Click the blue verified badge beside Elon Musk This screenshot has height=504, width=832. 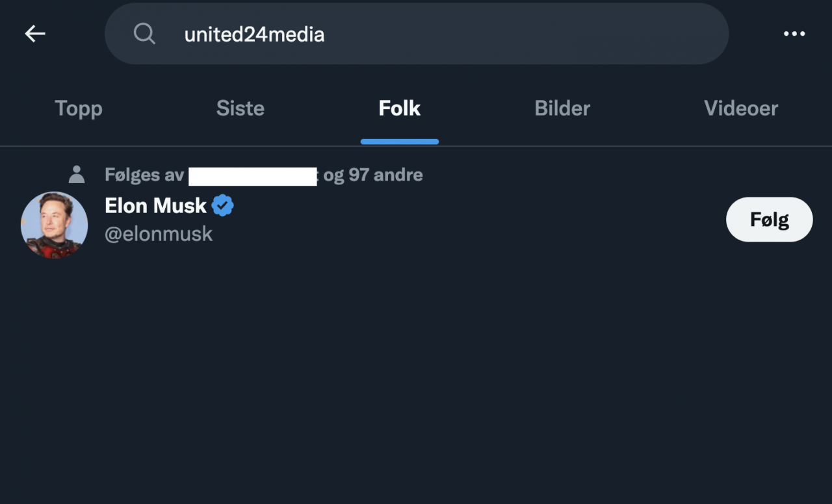(x=222, y=206)
